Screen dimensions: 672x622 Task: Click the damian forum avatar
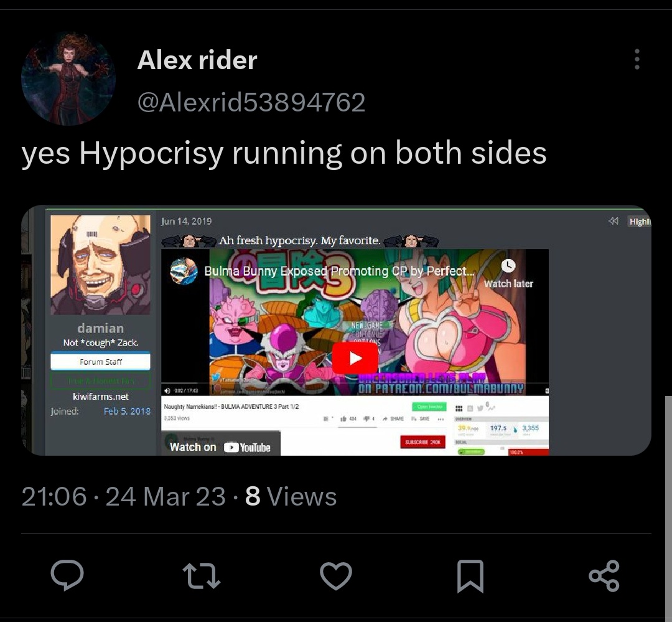pos(101,265)
